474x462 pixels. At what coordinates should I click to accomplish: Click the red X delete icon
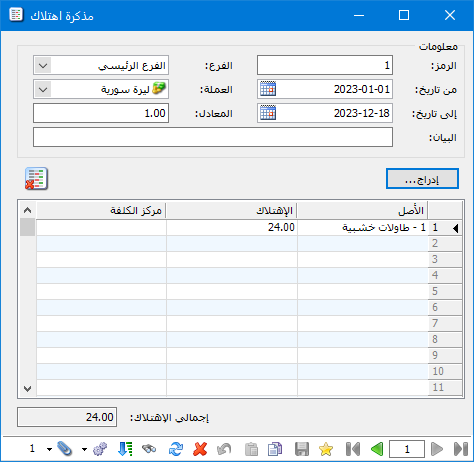[x=200, y=449]
